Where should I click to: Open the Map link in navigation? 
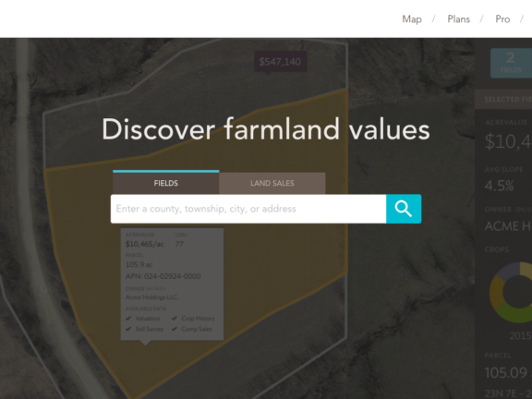tap(412, 19)
